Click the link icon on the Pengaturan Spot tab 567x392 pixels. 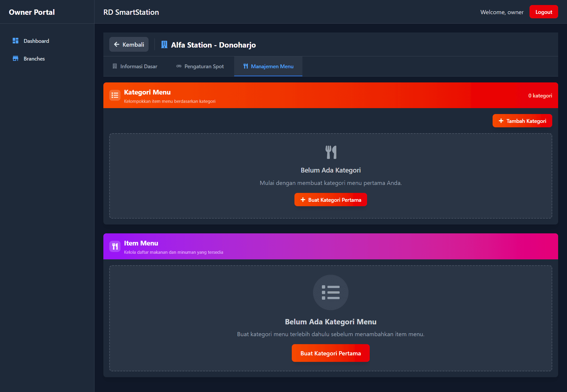[179, 66]
